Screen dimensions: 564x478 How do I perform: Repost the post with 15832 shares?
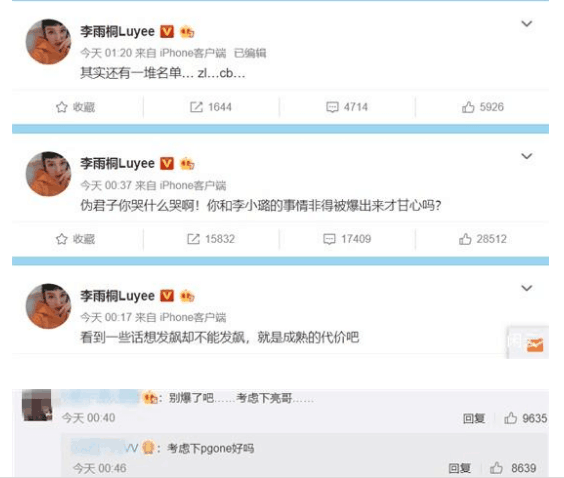(x=211, y=239)
